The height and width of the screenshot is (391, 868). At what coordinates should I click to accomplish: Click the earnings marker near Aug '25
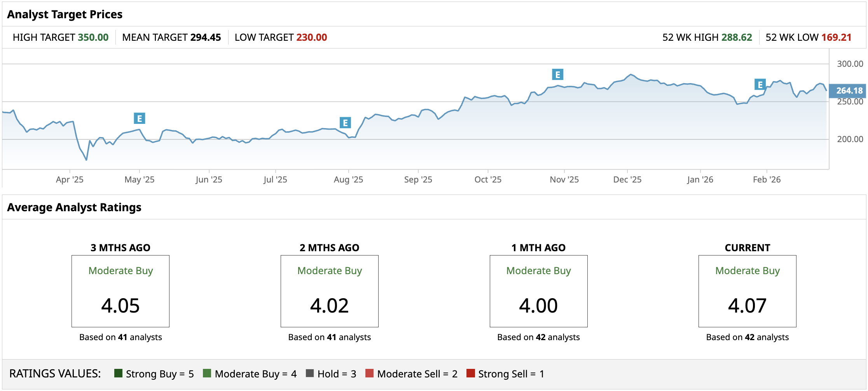345,123
